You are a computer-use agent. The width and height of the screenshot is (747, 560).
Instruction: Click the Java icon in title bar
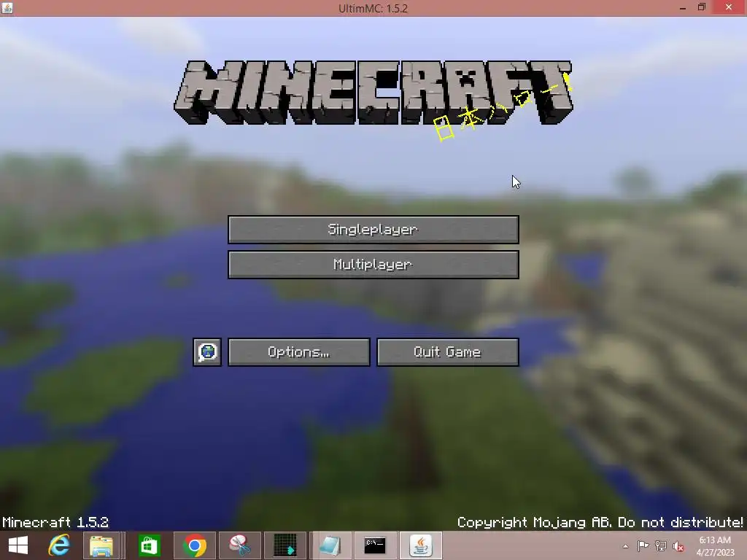tap(7, 7)
